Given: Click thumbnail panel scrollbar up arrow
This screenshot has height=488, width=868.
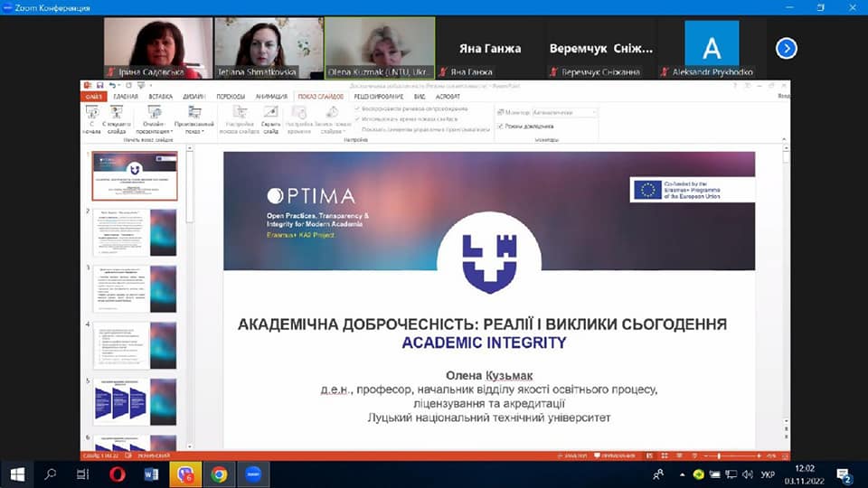Looking at the screenshot, I should point(190,148).
